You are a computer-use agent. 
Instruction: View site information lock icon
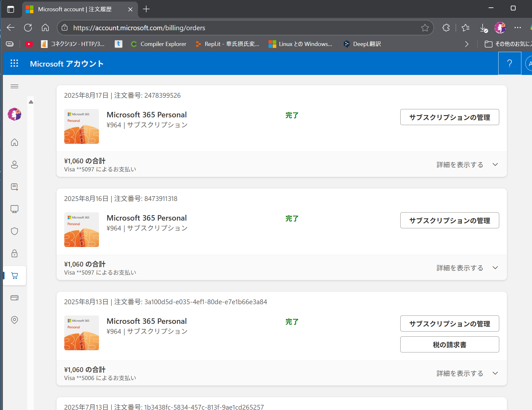(x=65, y=28)
